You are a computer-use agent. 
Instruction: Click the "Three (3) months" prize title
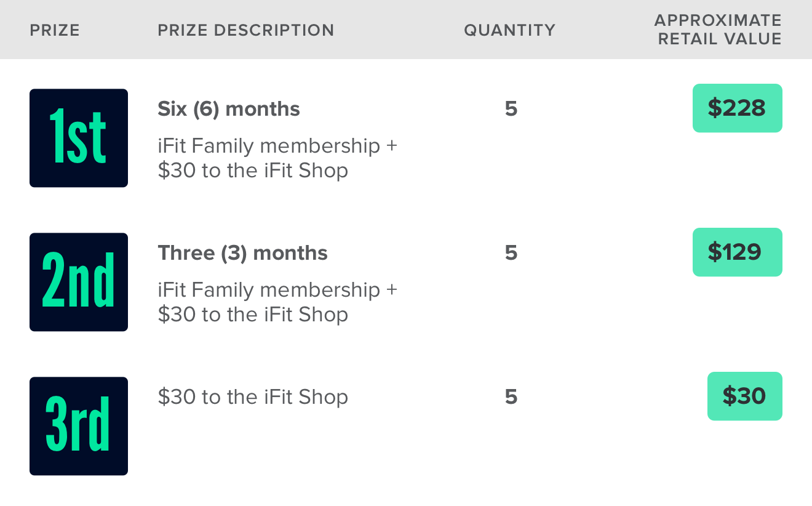pos(242,253)
